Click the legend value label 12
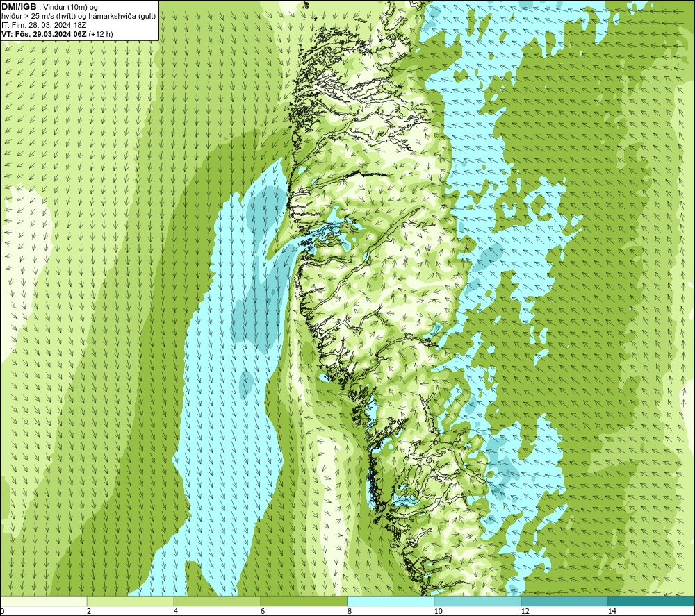This screenshot has width=695, height=616. click(x=525, y=611)
